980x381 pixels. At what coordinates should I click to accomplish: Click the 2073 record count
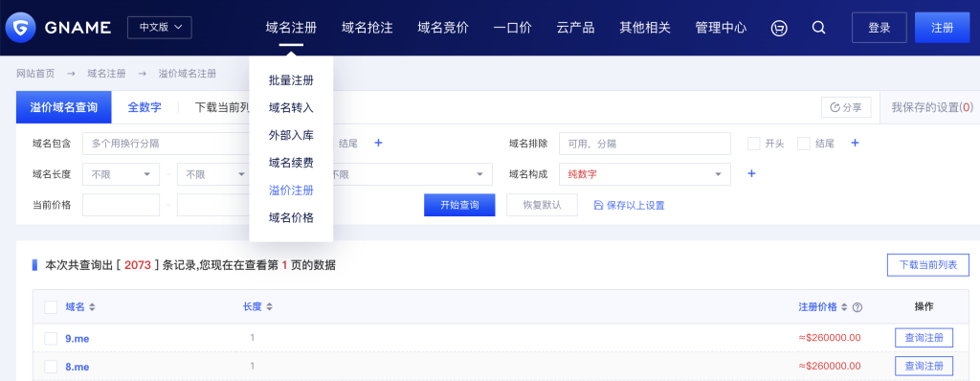(138, 265)
